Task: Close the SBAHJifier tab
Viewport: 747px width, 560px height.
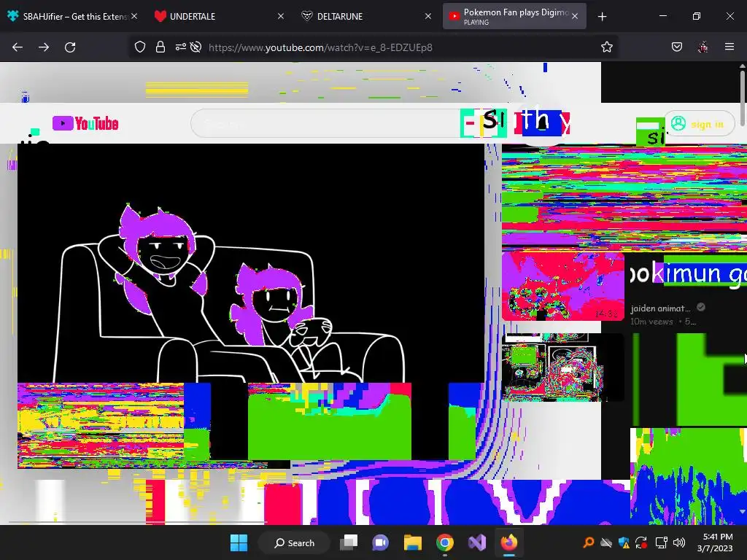Action: coord(134,16)
